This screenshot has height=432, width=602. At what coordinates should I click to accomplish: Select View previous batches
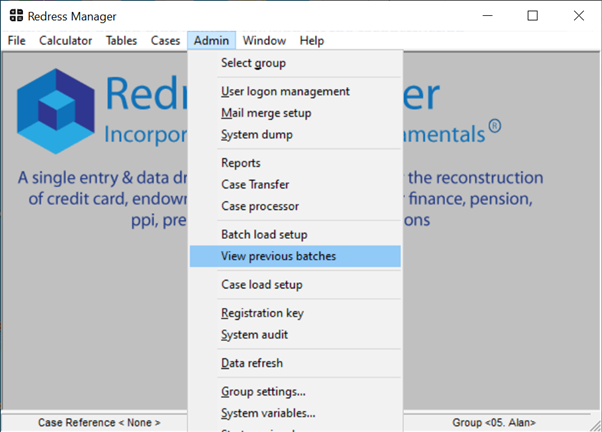(295, 256)
